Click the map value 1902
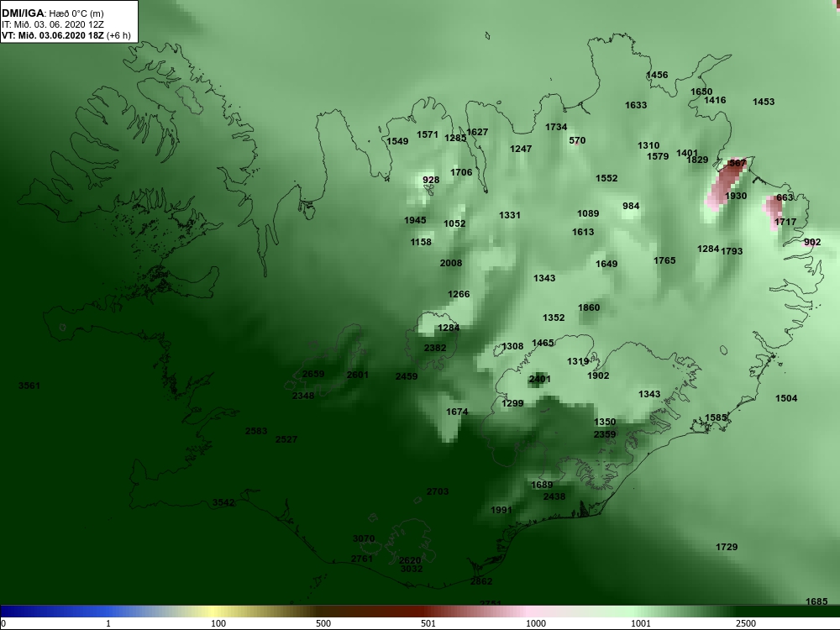 tap(598, 375)
